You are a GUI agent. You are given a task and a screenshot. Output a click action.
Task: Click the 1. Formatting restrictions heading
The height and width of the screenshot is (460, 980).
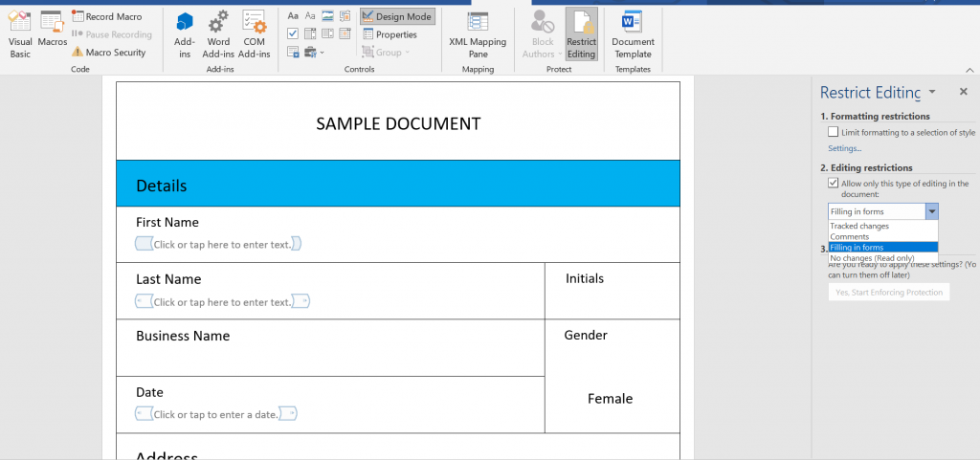(875, 116)
